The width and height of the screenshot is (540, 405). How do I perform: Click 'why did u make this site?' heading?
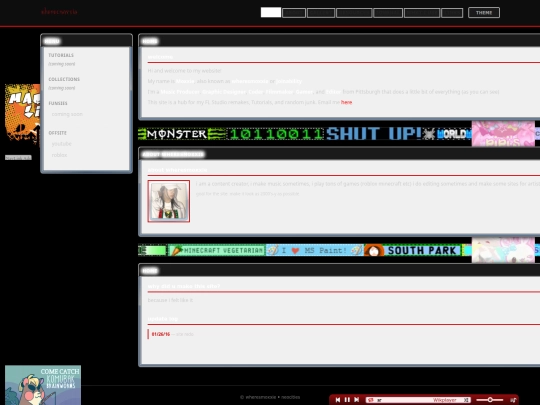coord(184,286)
